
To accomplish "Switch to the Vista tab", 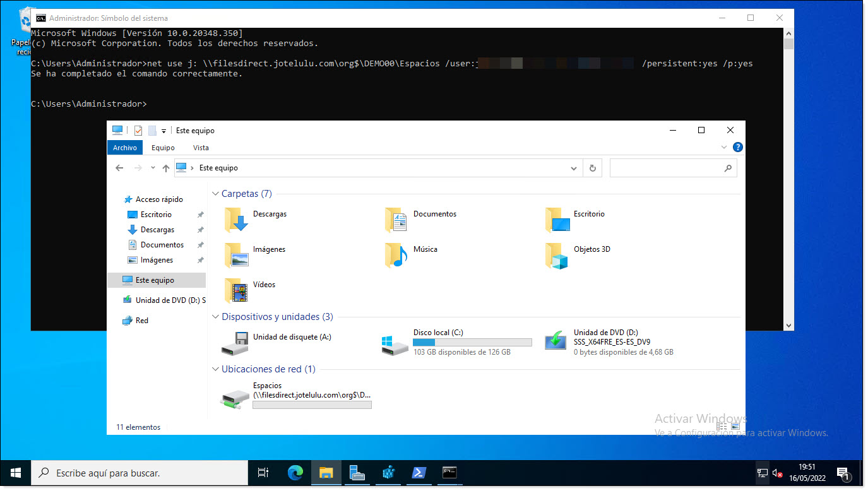I will point(201,147).
